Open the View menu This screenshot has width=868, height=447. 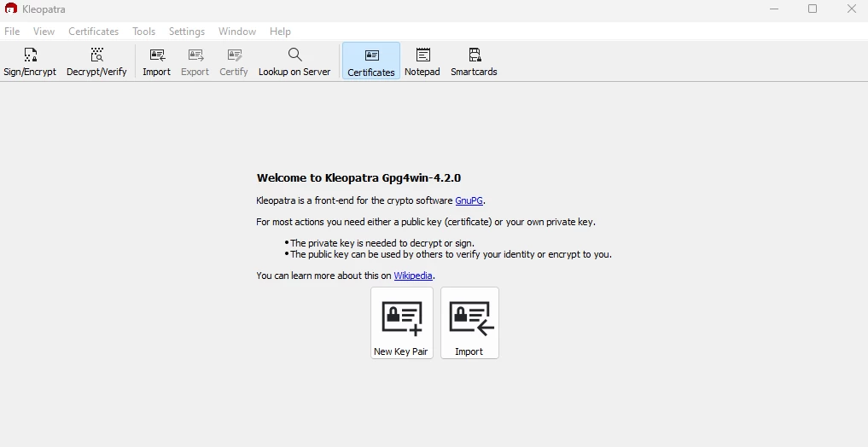click(x=44, y=32)
